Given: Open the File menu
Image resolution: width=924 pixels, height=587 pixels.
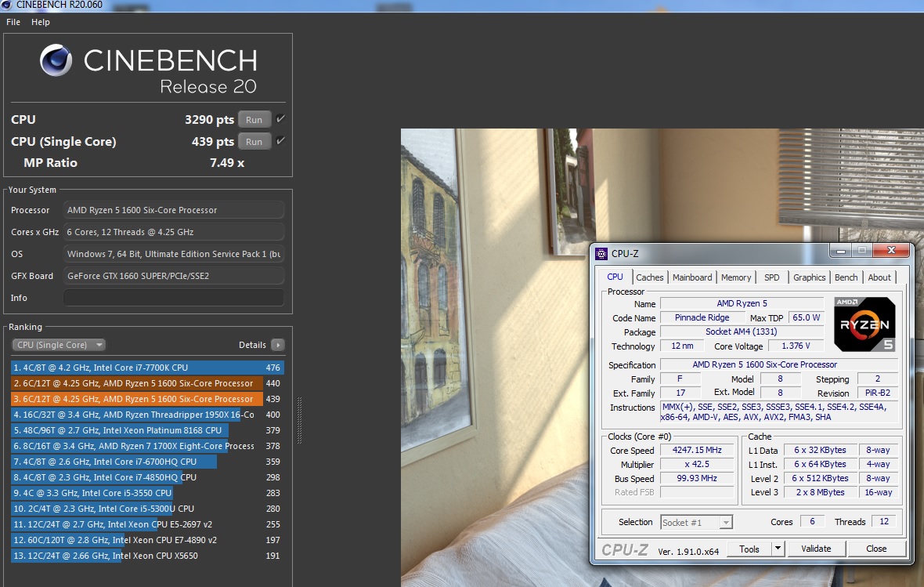Looking at the screenshot, I should [x=13, y=22].
